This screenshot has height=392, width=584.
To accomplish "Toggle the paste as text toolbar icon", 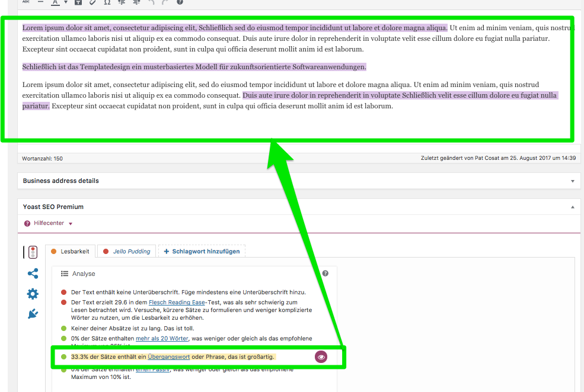I will 78,2.
